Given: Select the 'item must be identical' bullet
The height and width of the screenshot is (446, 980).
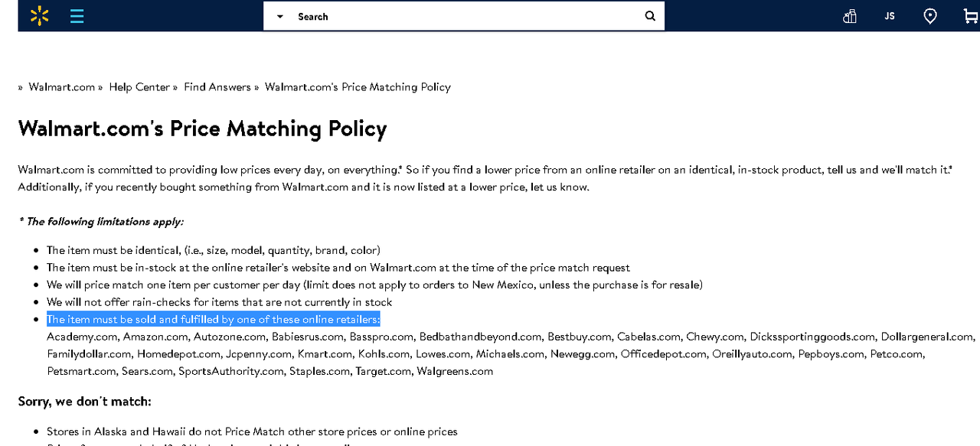Looking at the screenshot, I should [x=214, y=250].
